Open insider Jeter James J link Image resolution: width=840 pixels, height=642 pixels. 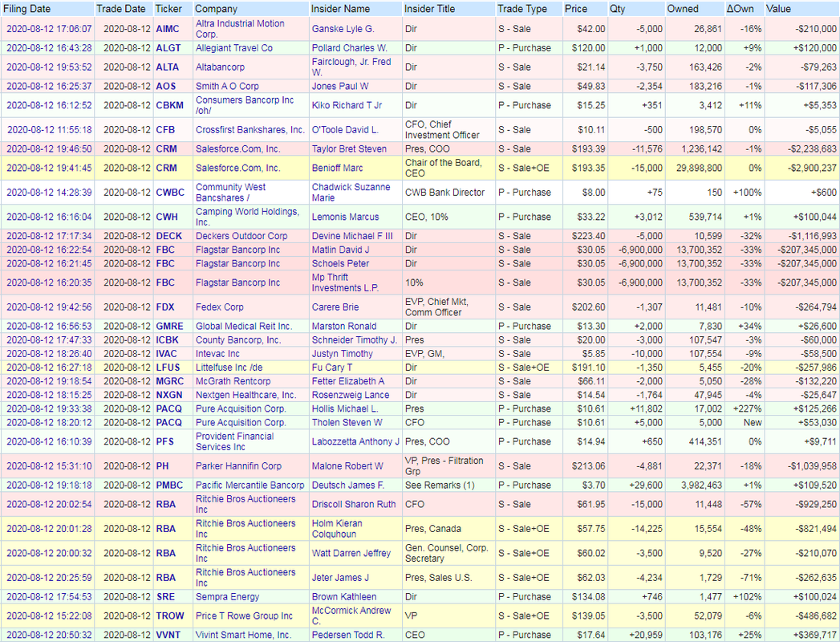(340, 579)
